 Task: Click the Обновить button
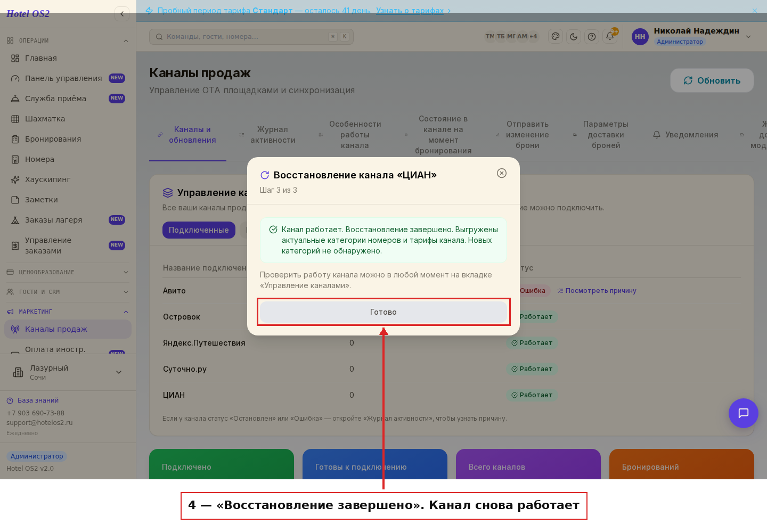pos(712,80)
